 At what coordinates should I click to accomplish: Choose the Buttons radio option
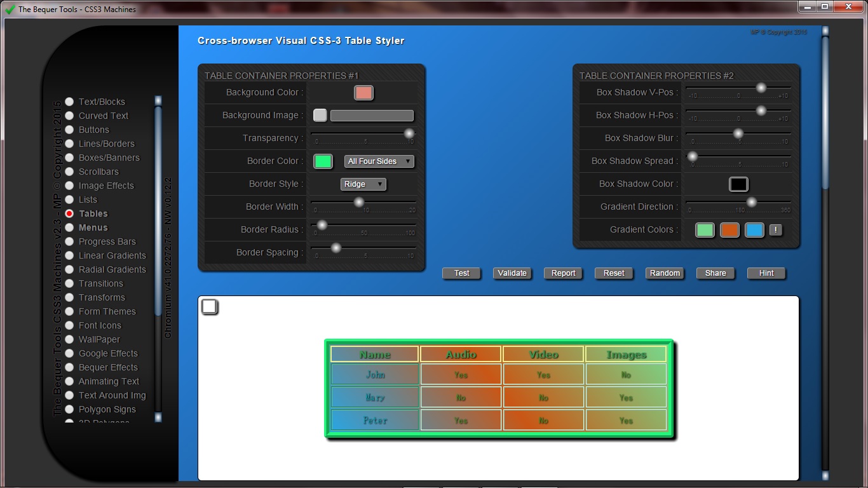[x=69, y=130]
